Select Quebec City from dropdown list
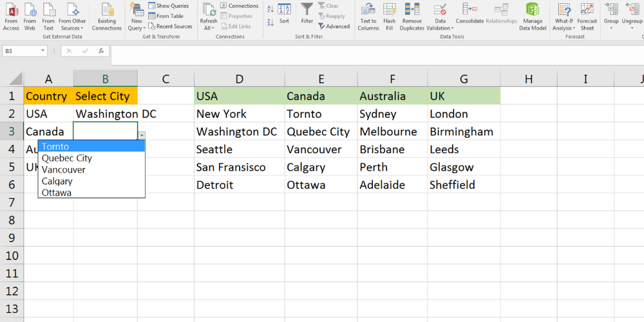Screen dimensions: 644x322 pos(91,158)
